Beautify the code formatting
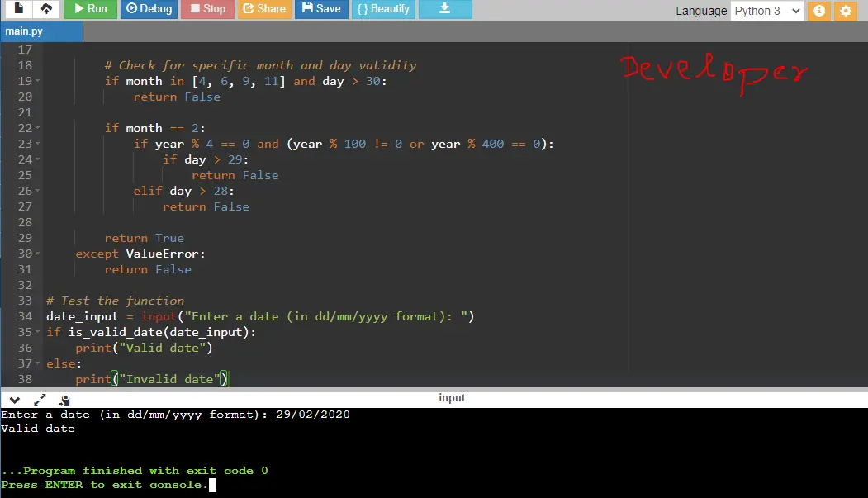This screenshot has height=498, width=868. (x=383, y=9)
